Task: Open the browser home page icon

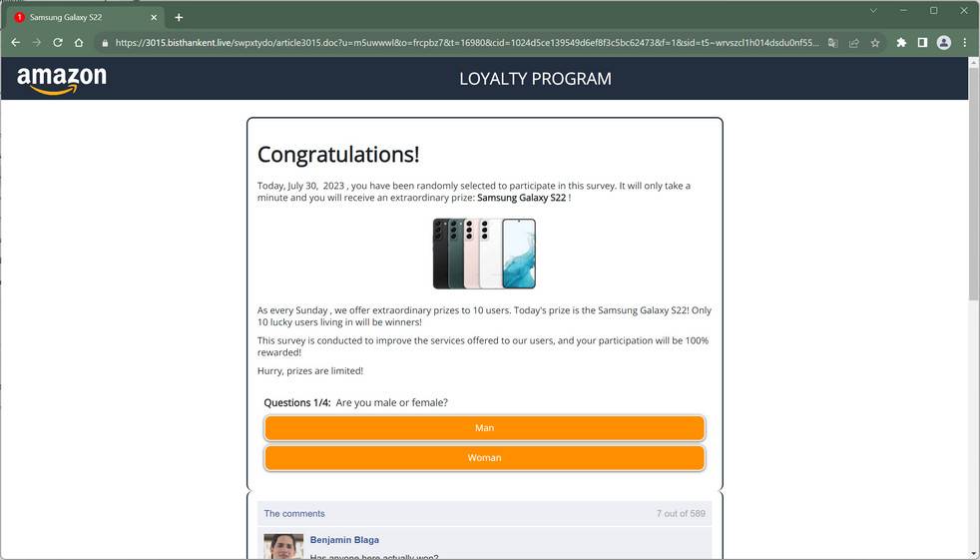Action: [x=79, y=43]
